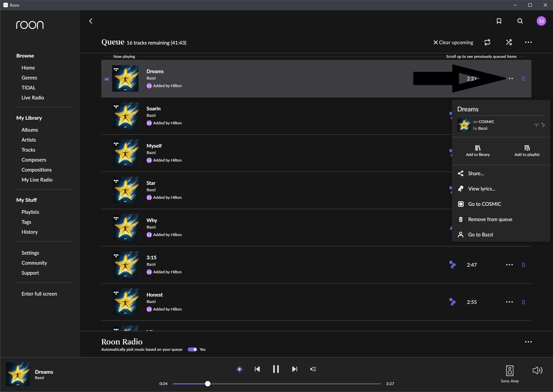The height and width of the screenshot is (392, 553).
Task: Open History under My Stuff
Action: (30, 232)
